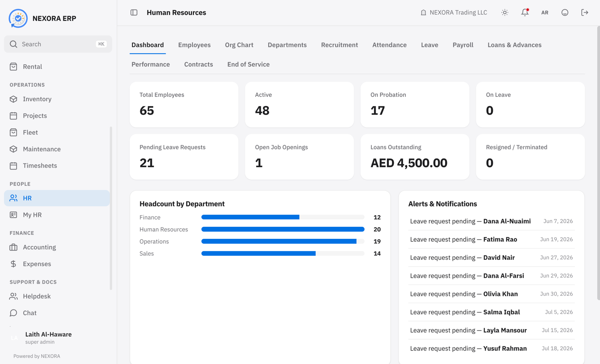Click the logout icon
The width and height of the screenshot is (600, 364).
585,12
